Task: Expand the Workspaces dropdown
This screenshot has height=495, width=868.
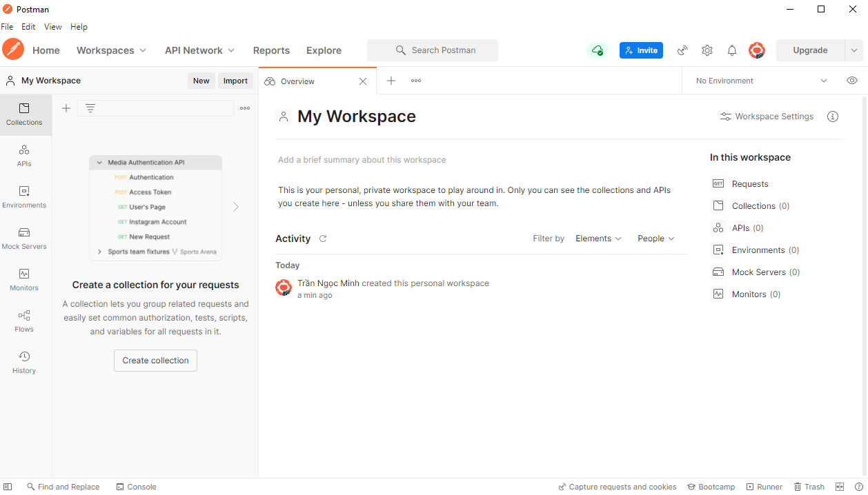Action: pyautogui.click(x=111, y=50)
